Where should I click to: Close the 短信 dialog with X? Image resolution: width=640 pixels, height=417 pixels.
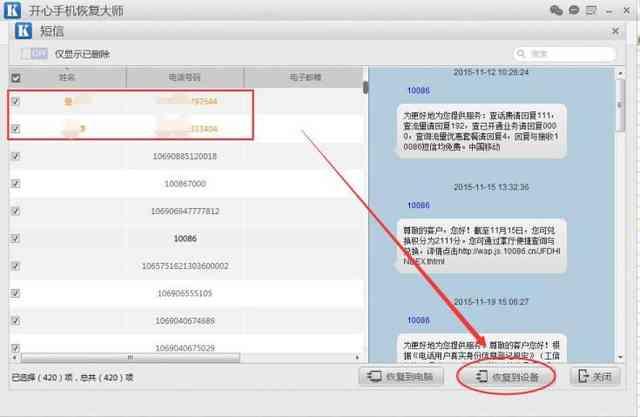click(616, 31)
